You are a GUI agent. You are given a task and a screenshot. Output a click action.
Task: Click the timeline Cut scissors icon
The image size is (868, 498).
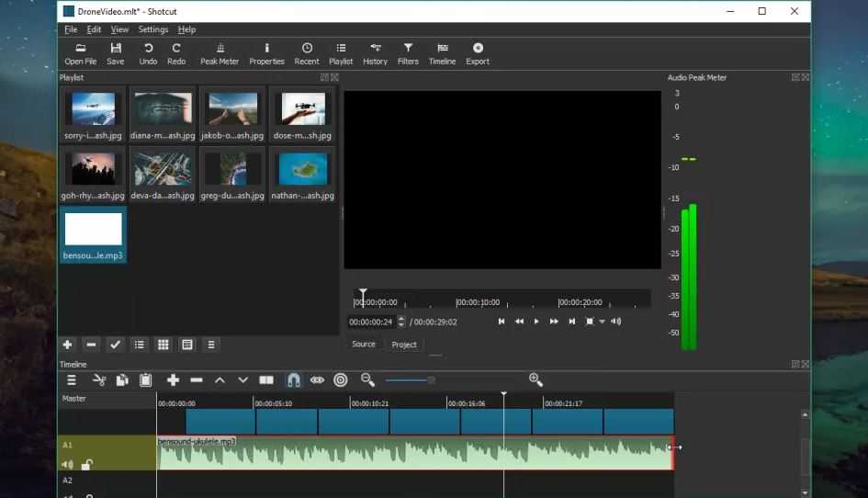pyautogui.click(x=99, y=380)
